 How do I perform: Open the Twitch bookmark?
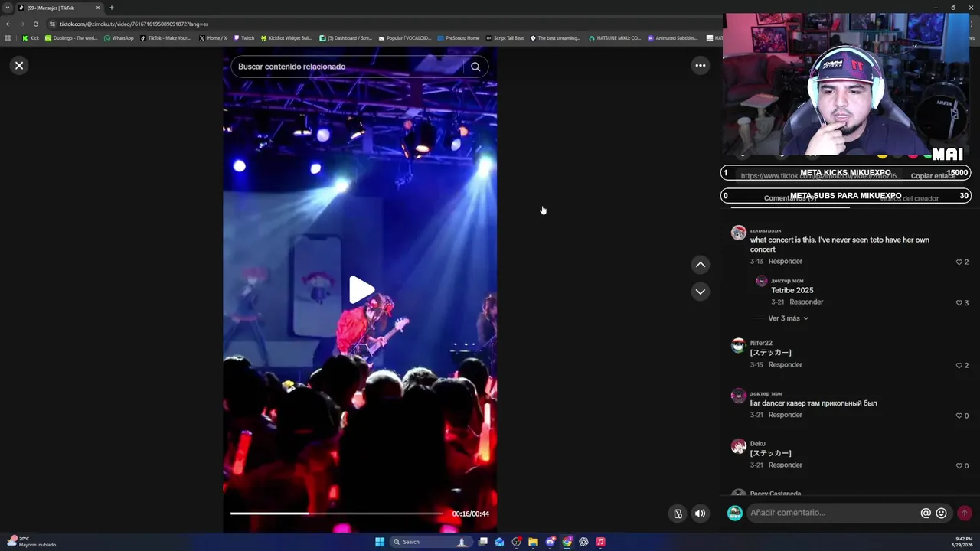[x=243, y=38]
